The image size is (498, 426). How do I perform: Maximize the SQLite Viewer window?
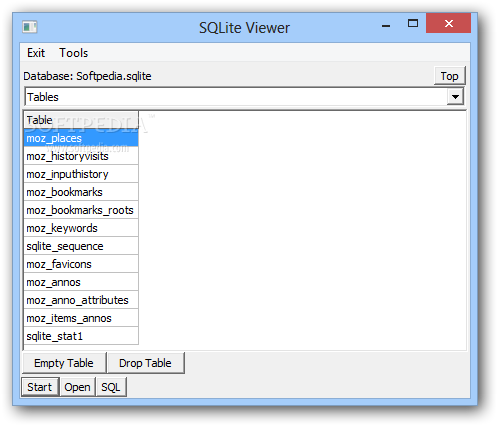point(413,23)
